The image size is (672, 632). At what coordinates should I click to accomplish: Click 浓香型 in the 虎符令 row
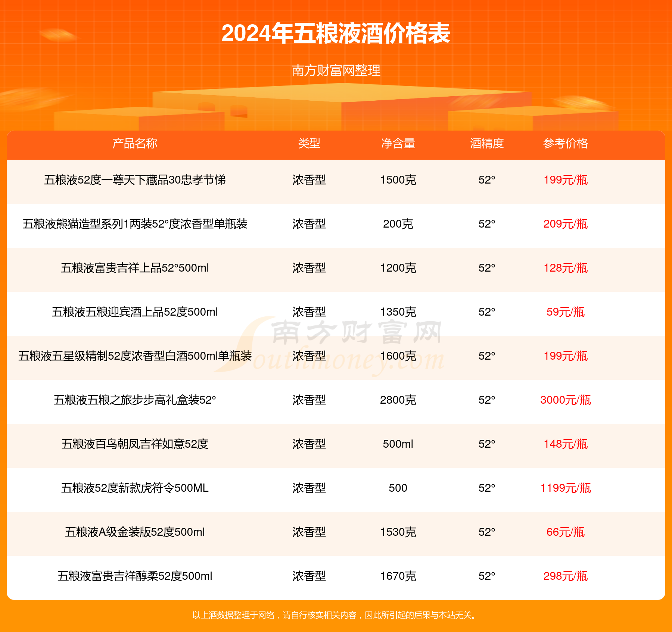[309, 488]
